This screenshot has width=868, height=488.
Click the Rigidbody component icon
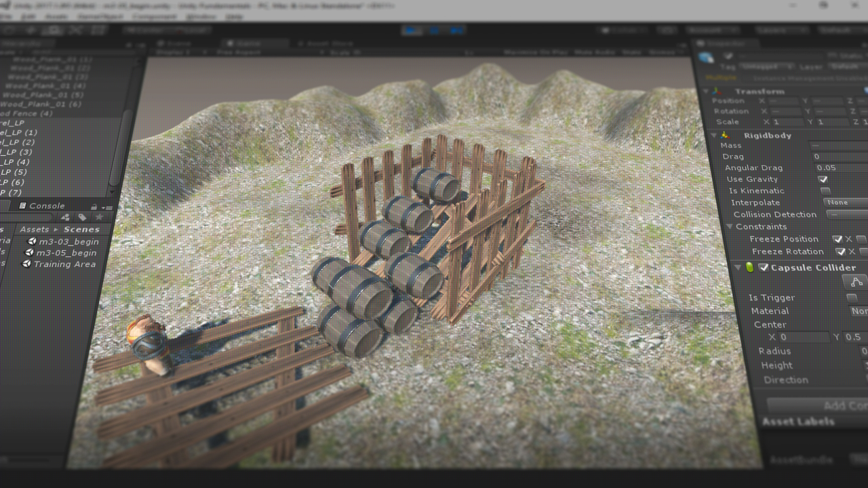[732, 136]
